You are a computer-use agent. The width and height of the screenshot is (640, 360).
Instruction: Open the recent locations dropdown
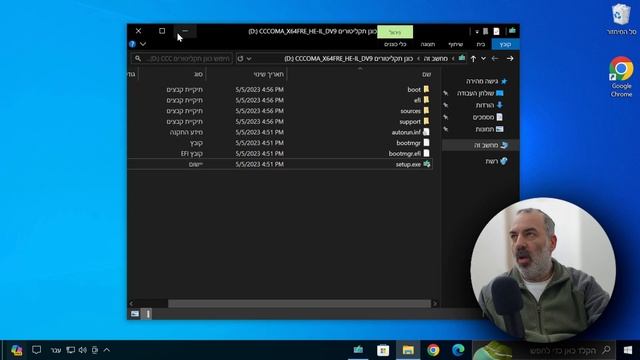point(483,59)
